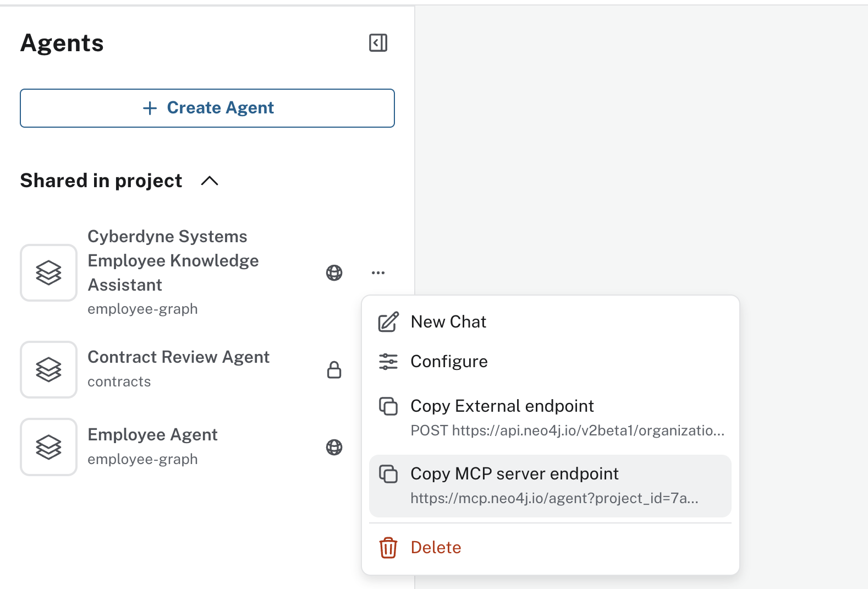Select Copy MCP server endpoint entry
The height and width of the screenshot is (589, 868).
(x=550, y=486)
